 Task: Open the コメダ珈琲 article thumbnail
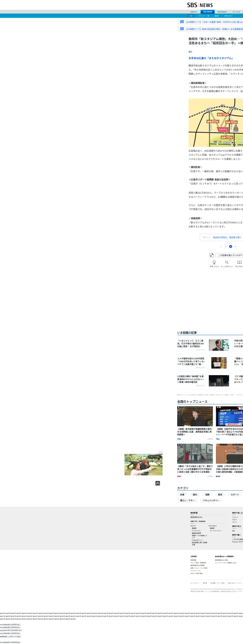[x=219, y=362]
